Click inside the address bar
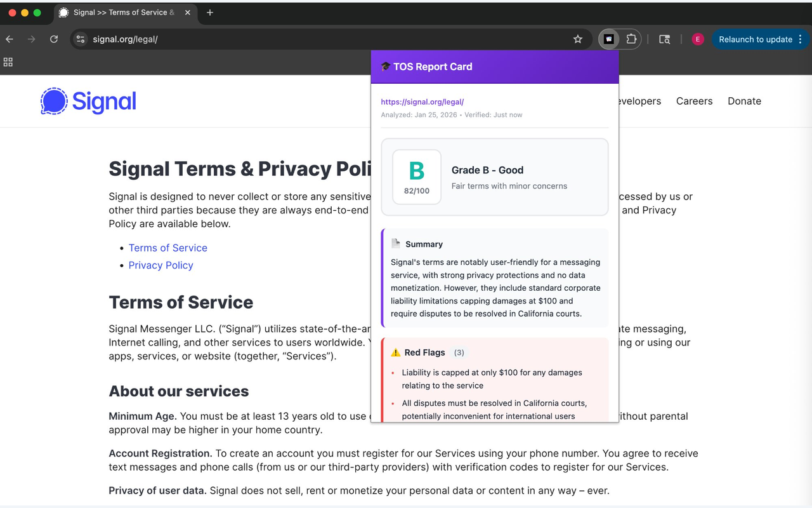 pyautogui.click(x=254, y=39)
